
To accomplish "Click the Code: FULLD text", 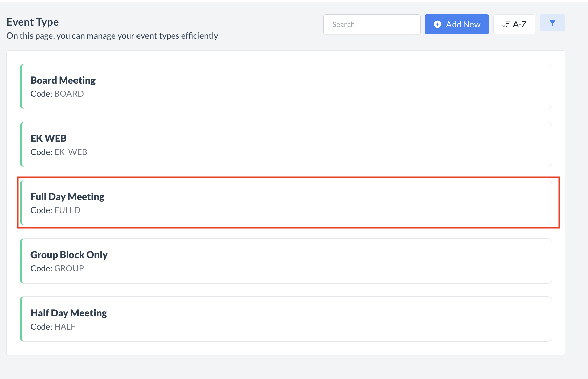I will pos(55,210).
